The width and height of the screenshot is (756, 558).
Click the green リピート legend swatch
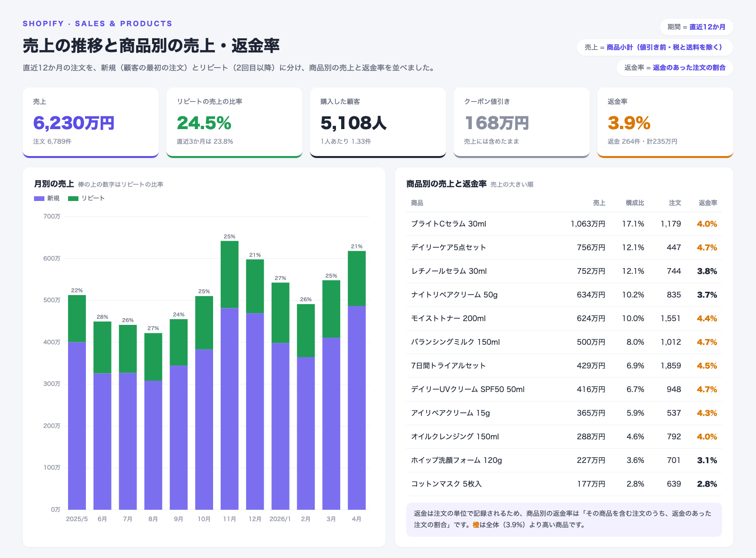pos(73,199)
